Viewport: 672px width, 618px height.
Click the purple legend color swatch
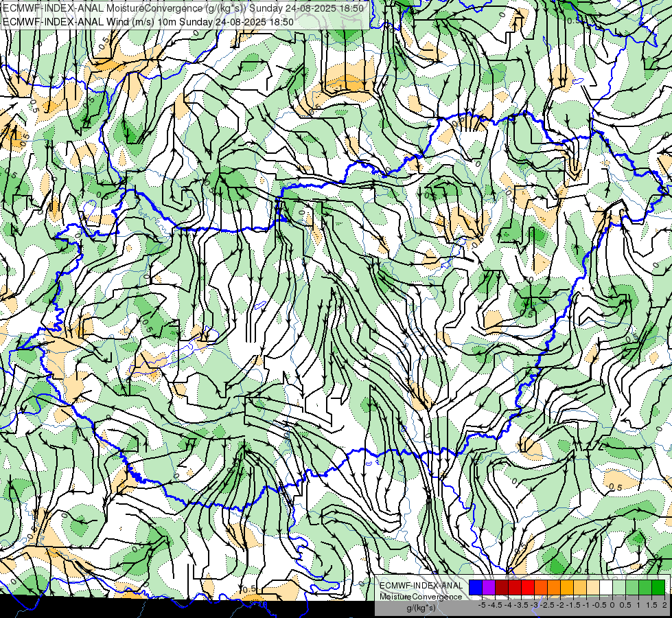tap(489, 587)
